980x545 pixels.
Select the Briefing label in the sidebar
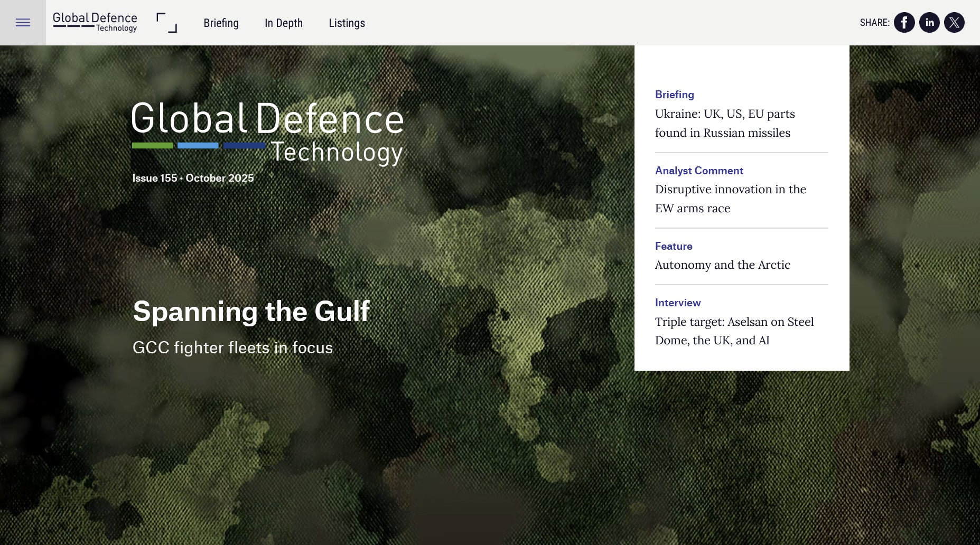click(x=674, y=95)
